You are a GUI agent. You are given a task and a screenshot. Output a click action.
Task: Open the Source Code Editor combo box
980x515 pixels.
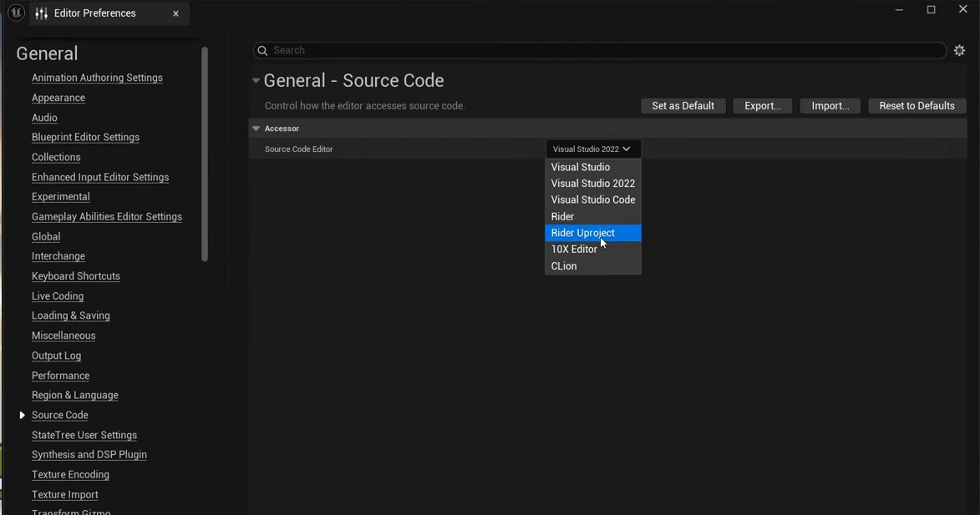pos(592,149)
